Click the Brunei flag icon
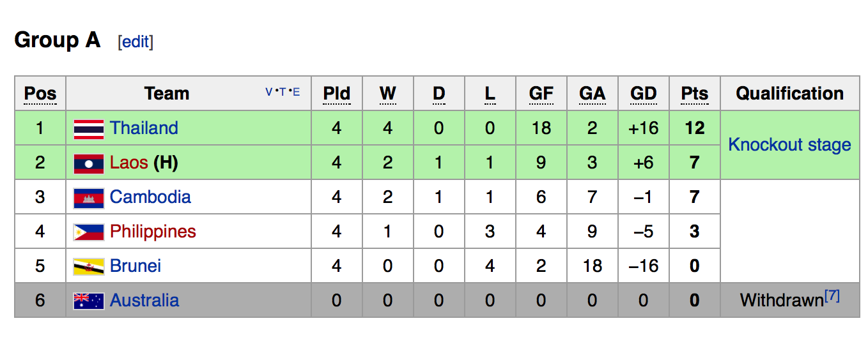Viewport: 868px width, 337px height. click(89, 267)
